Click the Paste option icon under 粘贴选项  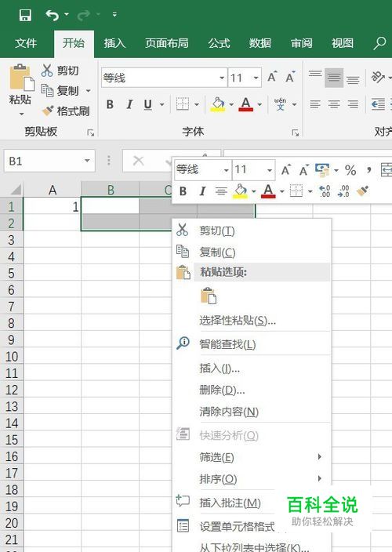click(209, 296)
